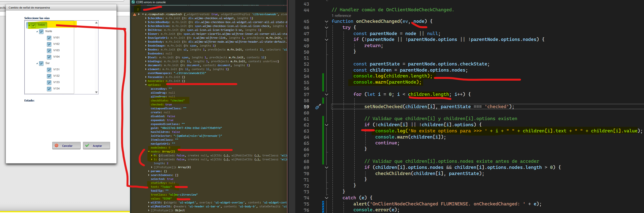Click the screwdriver quick-action icon at line 59

318,107
